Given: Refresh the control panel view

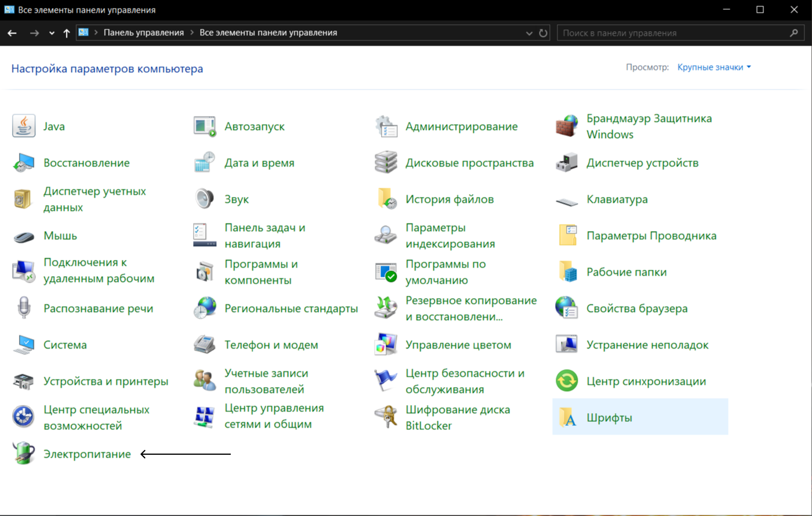Looking at the screenshot, I should pos(543,33).
